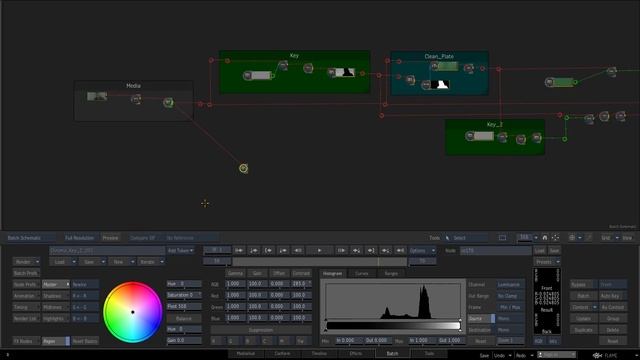Click the viewport layout rectangle icon
The image size is (640, 360).
[x=502, y=238]
